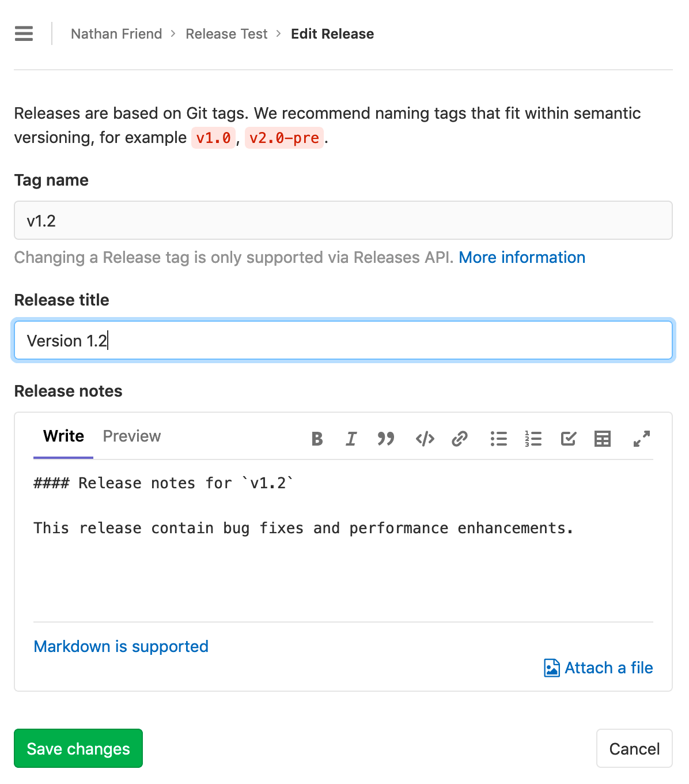Cancel editing the release

coord(634,748)
